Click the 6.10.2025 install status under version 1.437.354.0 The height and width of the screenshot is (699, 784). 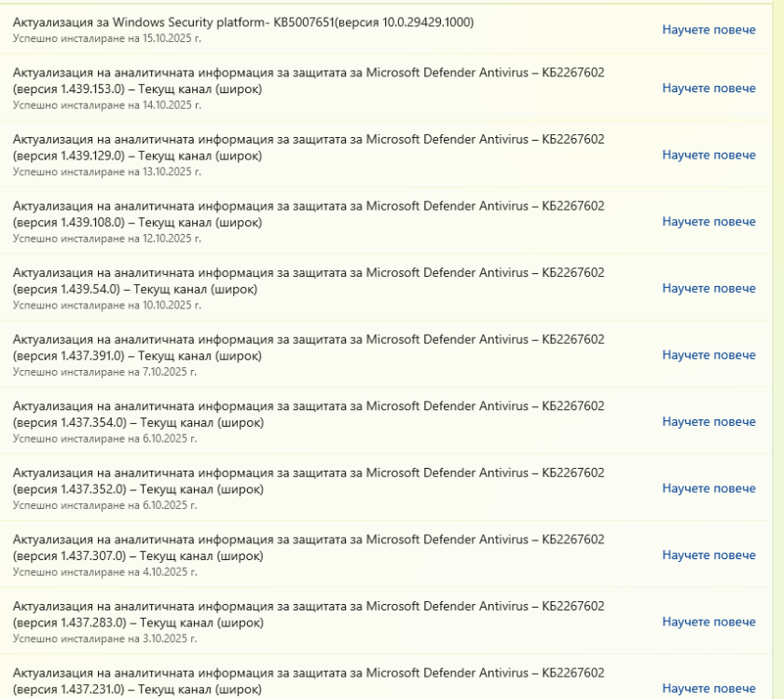[x=104, y=438]
